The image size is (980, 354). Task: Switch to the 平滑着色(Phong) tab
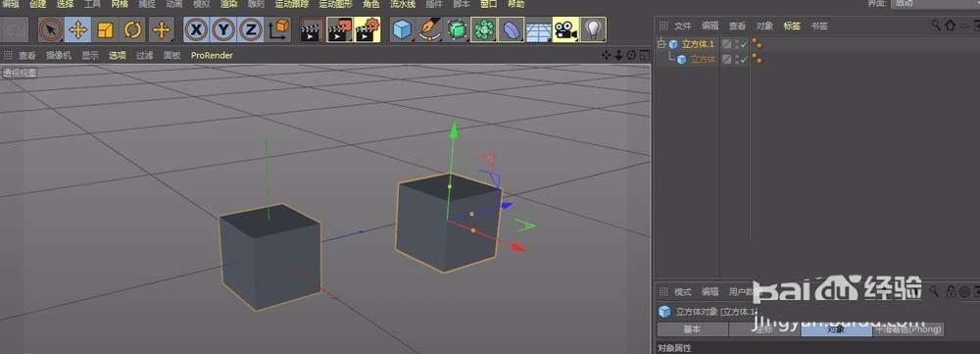(x=908, y=329)
